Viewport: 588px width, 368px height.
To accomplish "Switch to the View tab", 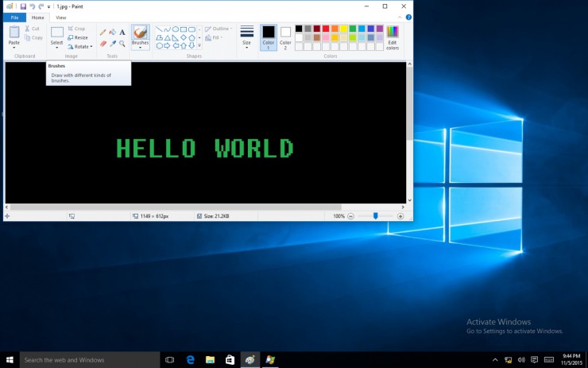I will click(61, 17).
